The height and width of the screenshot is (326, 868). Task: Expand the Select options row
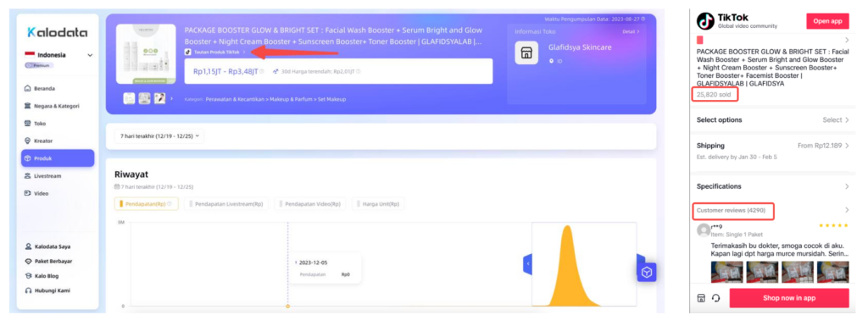tap(772, 120)
